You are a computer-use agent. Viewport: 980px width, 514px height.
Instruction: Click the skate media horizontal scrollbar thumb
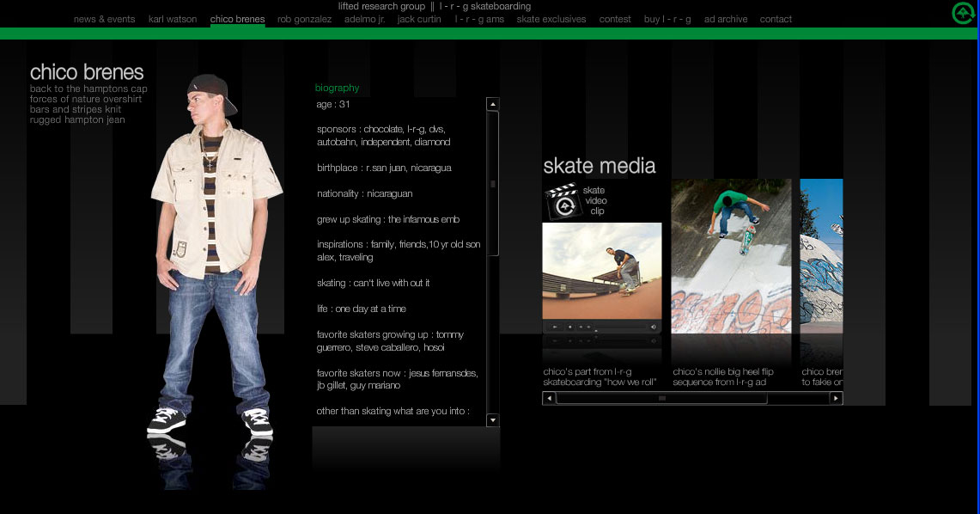[661, 398]
